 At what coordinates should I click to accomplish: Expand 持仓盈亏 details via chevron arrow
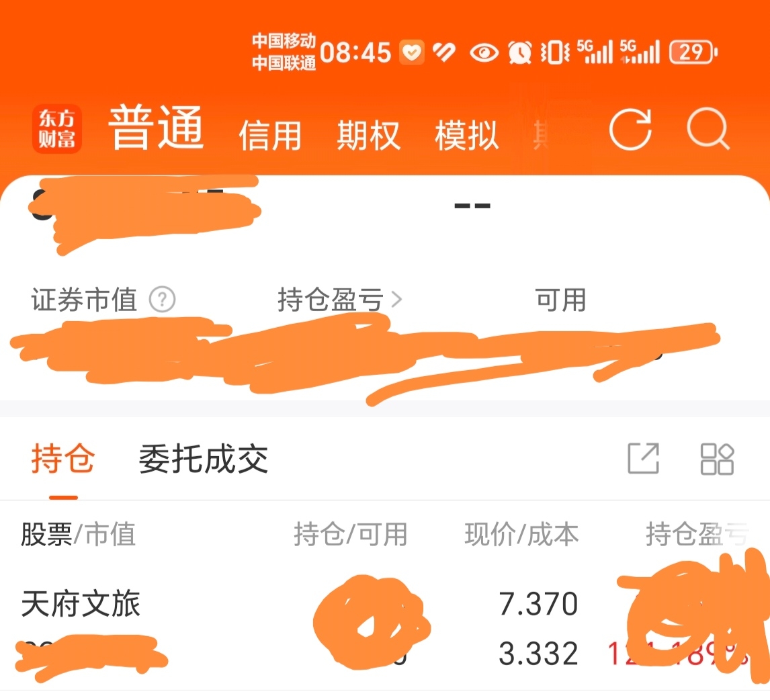click(x=397, y=299)
